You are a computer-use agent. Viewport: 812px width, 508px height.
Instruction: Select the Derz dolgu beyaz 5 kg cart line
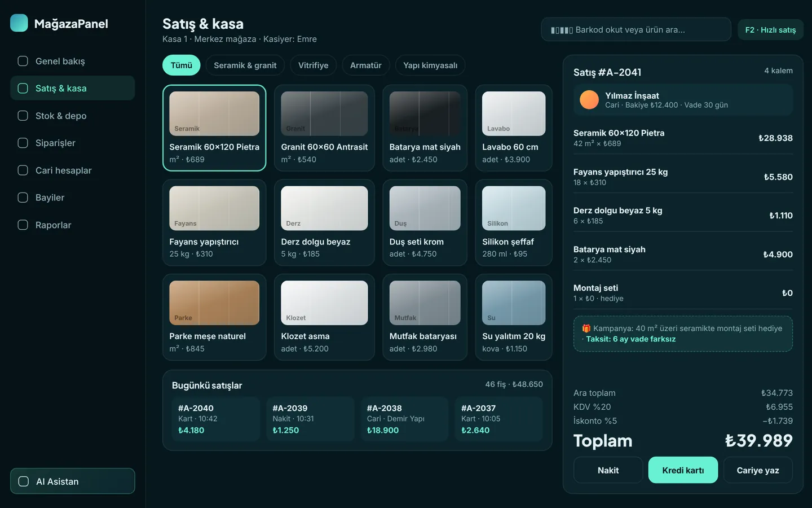(683, 216)
